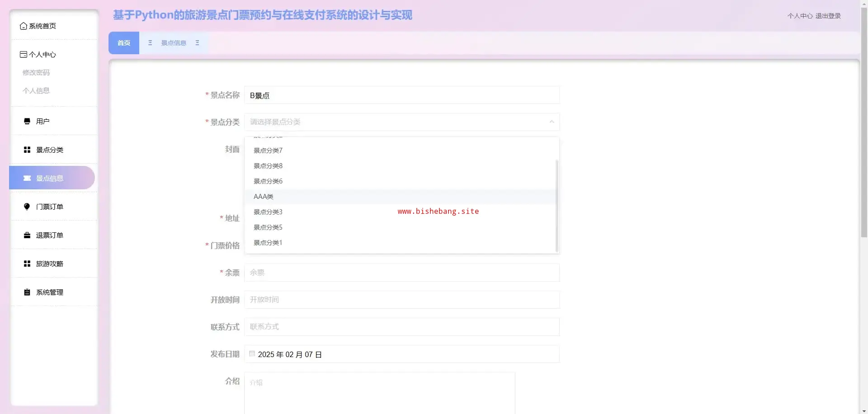Click the grid icon beside 景点分类
The width and height of the screenshot is (868, 414).
[27, 150]
